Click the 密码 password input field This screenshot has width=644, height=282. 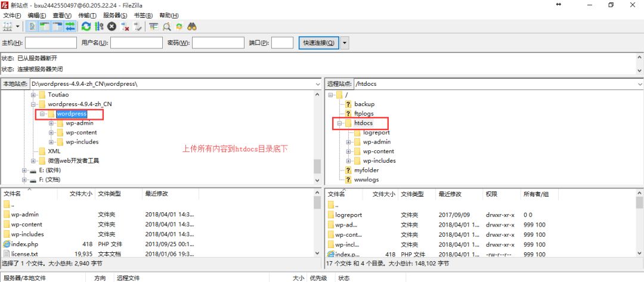tap(218, 43)
